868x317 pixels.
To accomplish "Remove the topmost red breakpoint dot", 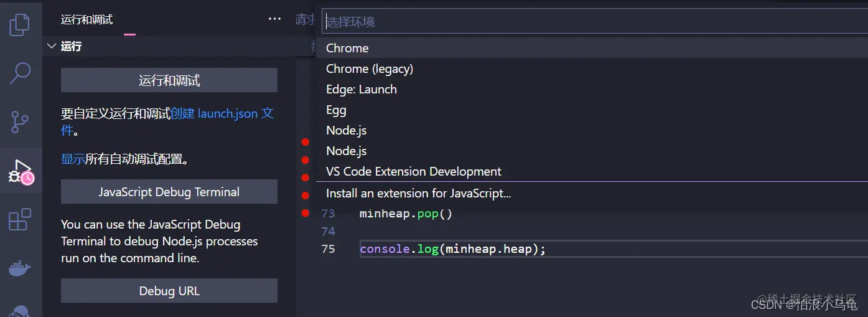I will 305,142.
